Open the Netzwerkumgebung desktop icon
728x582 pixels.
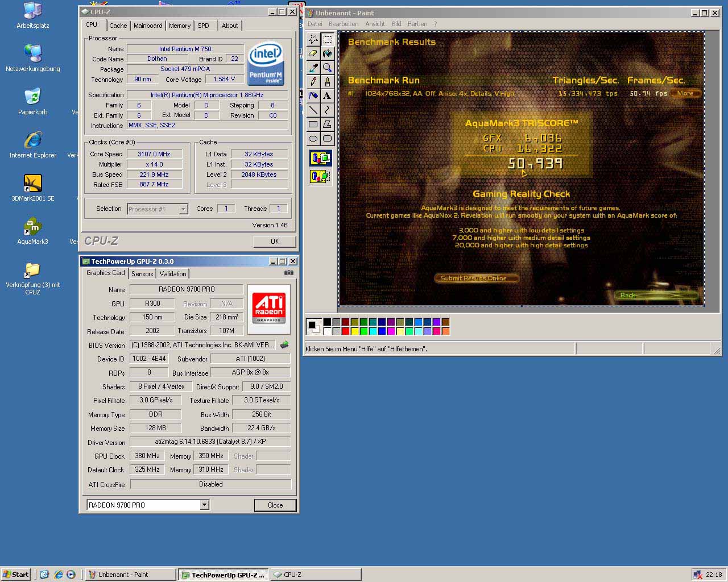(33, 58)
